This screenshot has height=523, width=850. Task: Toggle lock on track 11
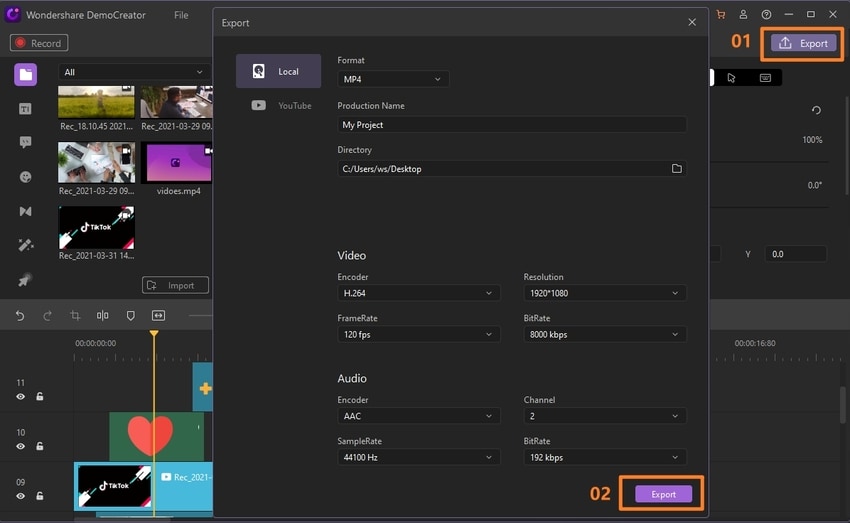tap(40, 397)
